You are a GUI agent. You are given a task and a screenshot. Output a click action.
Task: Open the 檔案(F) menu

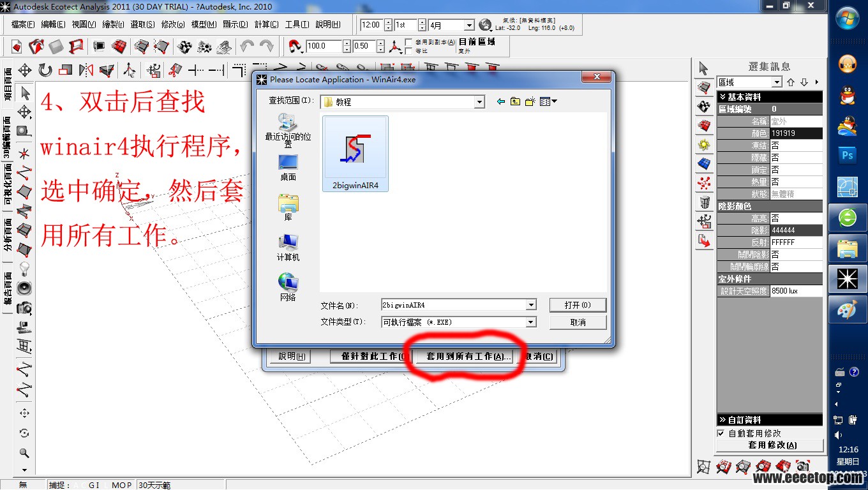click(x=23, y=24)
